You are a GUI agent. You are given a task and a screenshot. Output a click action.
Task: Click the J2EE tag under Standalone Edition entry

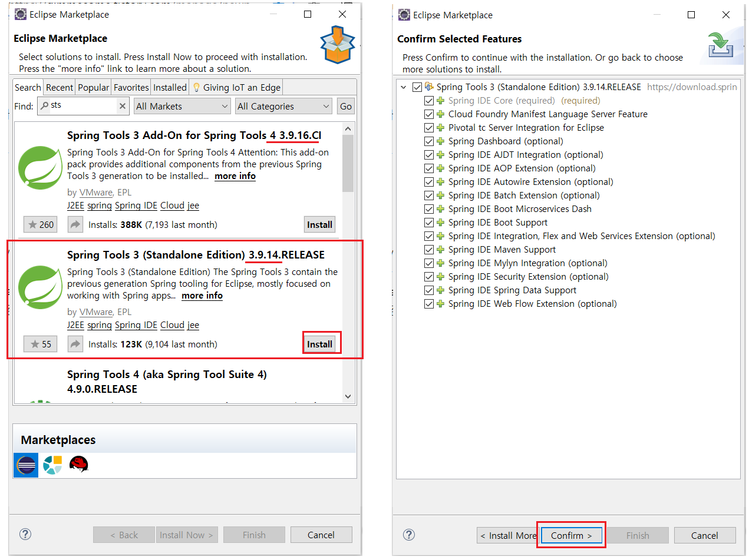(x=76, y=325)
